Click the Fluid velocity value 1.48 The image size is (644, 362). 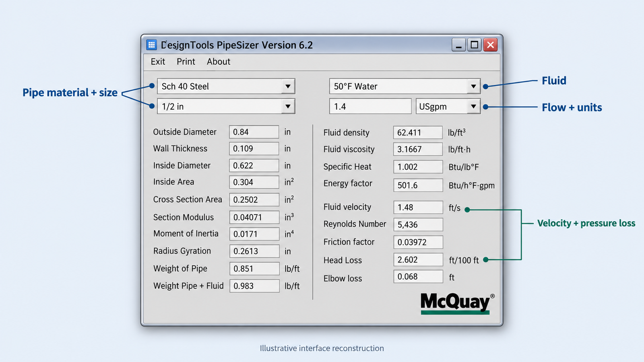[x=418, y=207]
